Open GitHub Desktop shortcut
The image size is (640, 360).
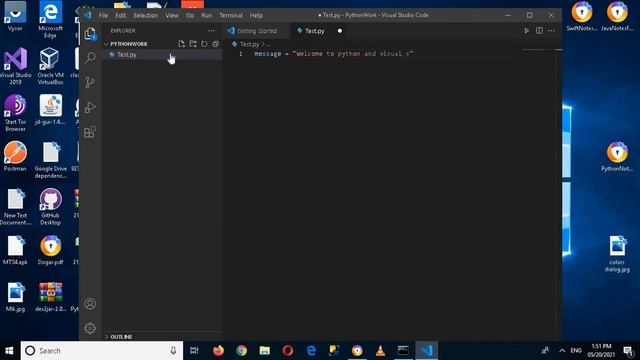[51, 207]
